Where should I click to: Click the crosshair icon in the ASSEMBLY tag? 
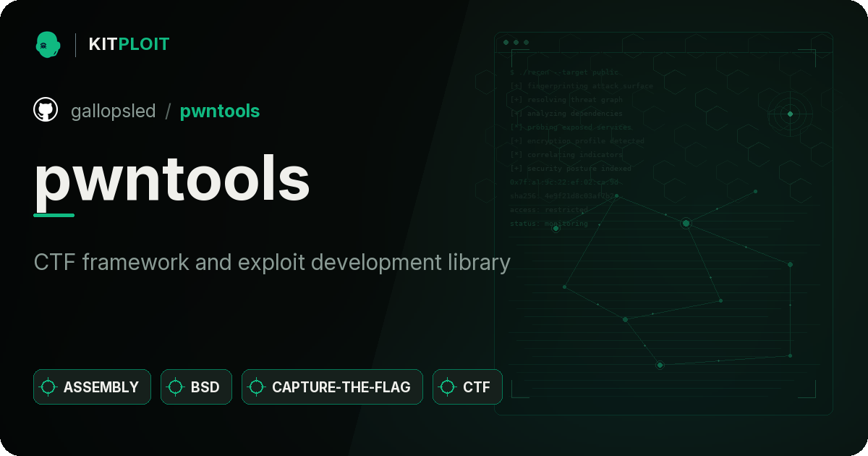pos(48,387)
